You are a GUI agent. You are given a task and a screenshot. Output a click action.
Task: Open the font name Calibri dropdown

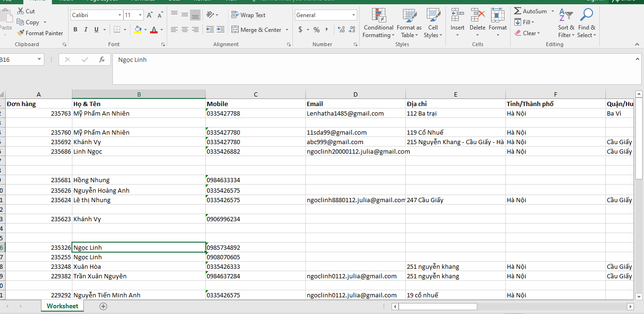pyautogui.click(x=120, y=15)
